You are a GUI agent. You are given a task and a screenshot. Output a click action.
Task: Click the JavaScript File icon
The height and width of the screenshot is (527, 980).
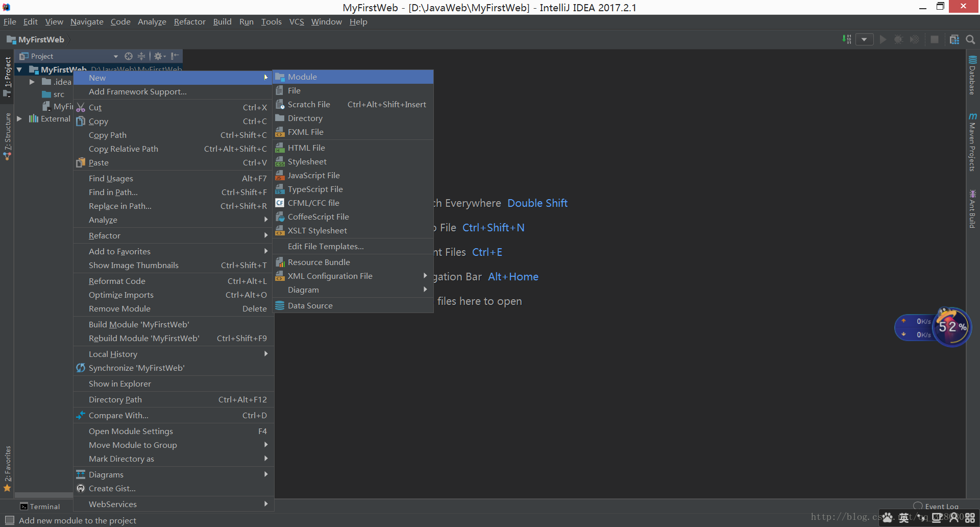280,175
